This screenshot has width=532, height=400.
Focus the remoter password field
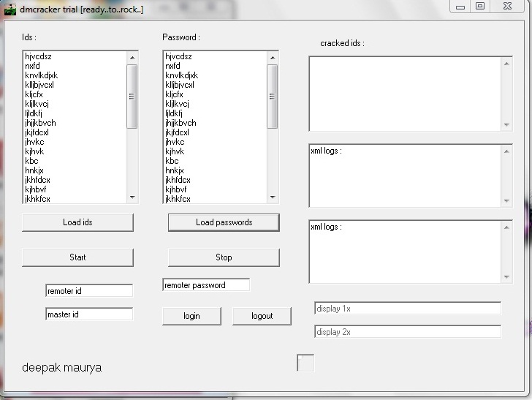click(x=206, y=285)
